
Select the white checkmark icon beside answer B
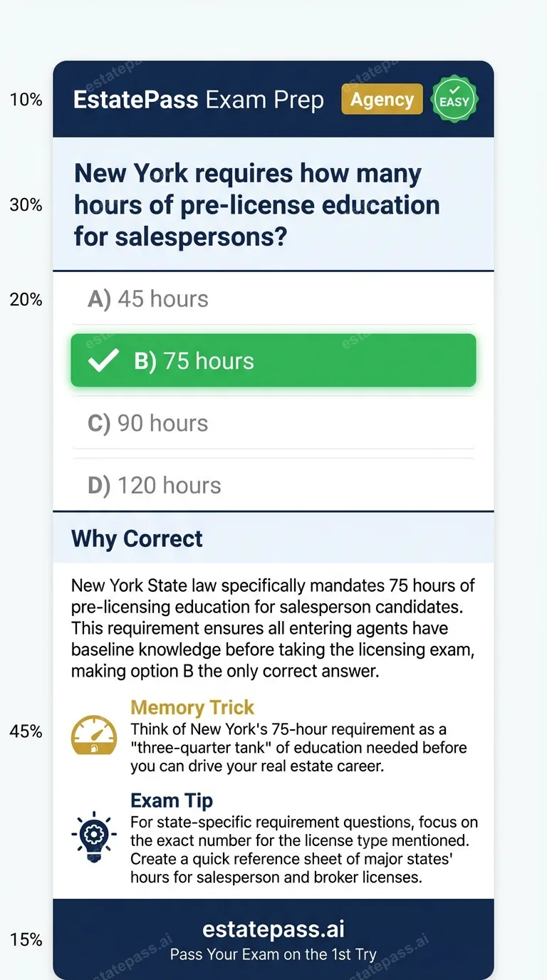tap(104, 360)
